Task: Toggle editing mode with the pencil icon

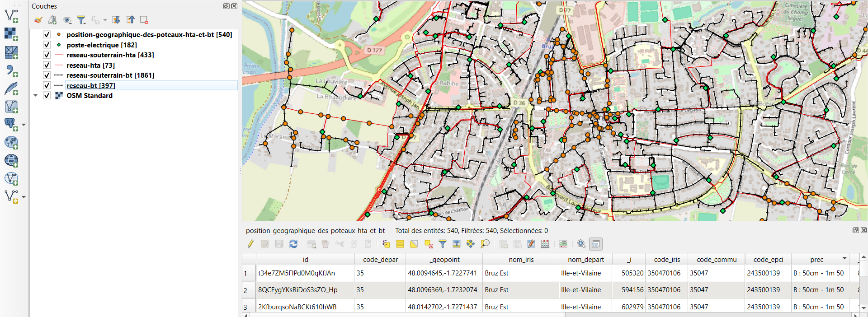Action: pos(250,244)
